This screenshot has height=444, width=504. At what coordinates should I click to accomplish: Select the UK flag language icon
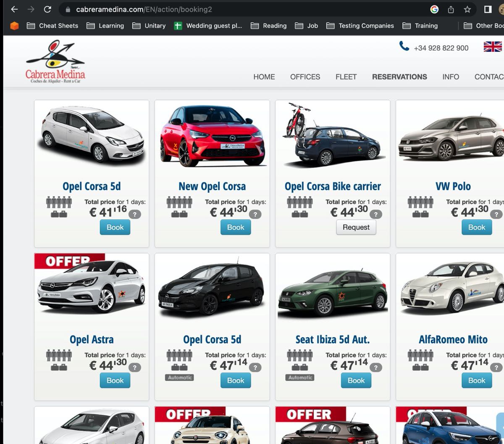492,47
